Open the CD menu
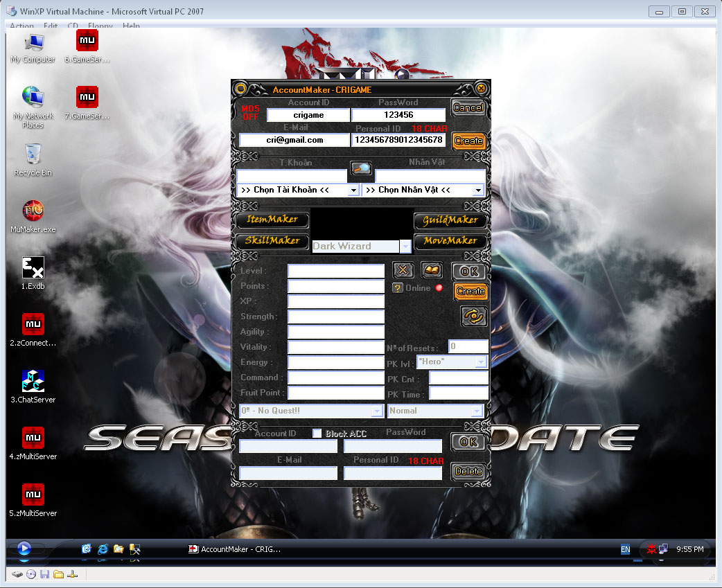The image size is (722, 588). 73,26
